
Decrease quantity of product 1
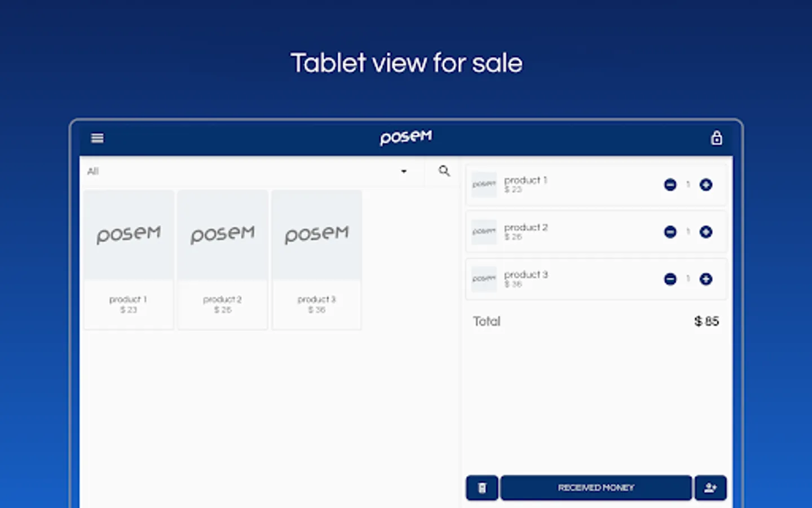[x=670, y=185]
